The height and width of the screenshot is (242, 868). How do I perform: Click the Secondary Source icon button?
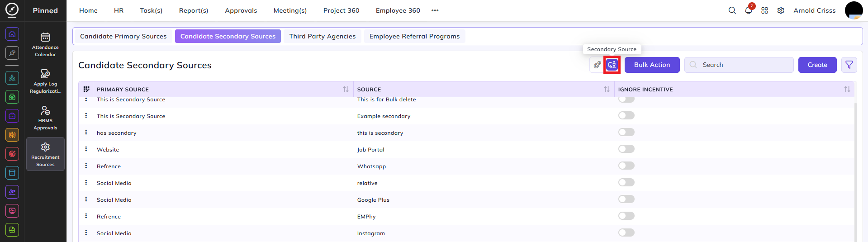pyautogui.click(x=612, y=65)
